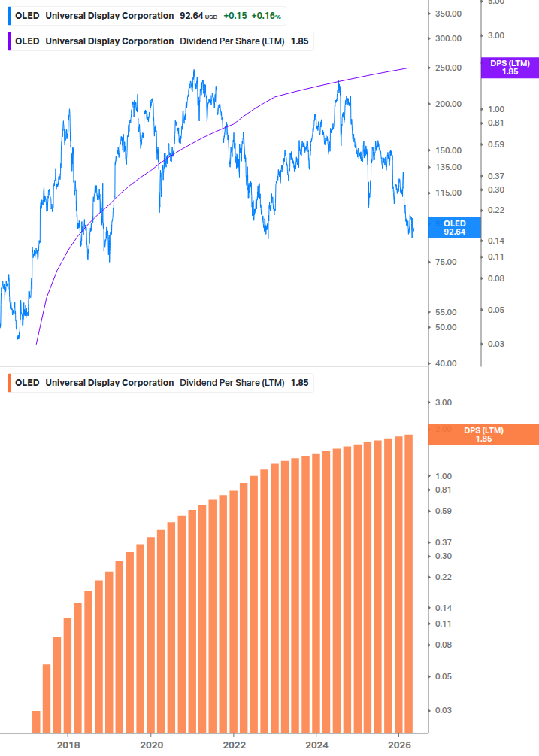The height and width of the screenshot is (756, 539).
Task: Click the 300.00 price axis label
Action: [x=448, y=38]
